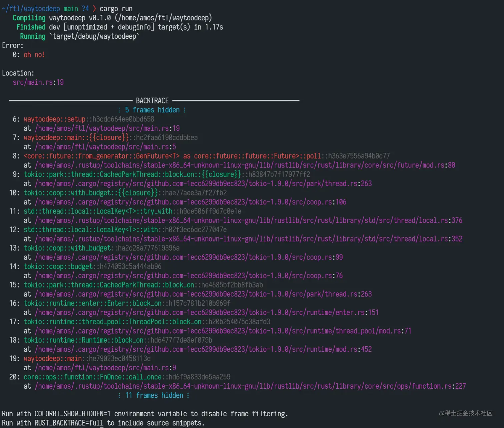Click the red message oh no!

pyautogui.click(x=34, y=55)
